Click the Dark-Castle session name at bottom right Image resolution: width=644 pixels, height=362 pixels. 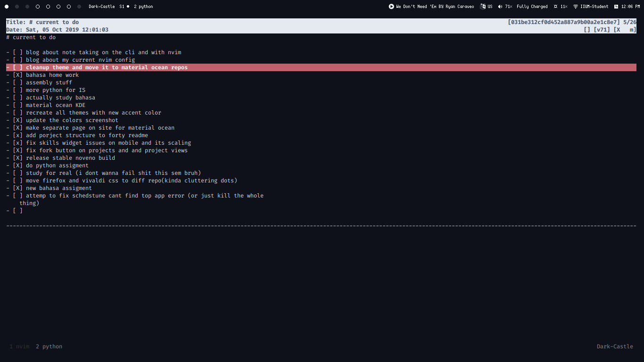[615, 346]
